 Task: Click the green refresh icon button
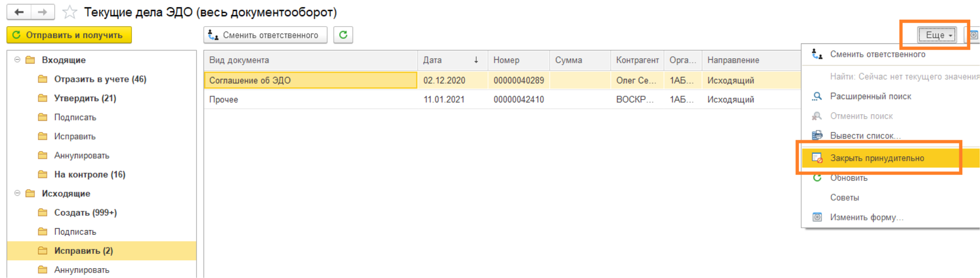tap(343, 35)
